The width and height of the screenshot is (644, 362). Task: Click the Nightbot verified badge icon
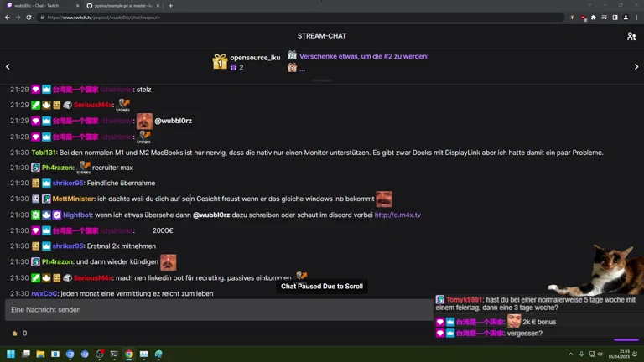pos(56,215)
